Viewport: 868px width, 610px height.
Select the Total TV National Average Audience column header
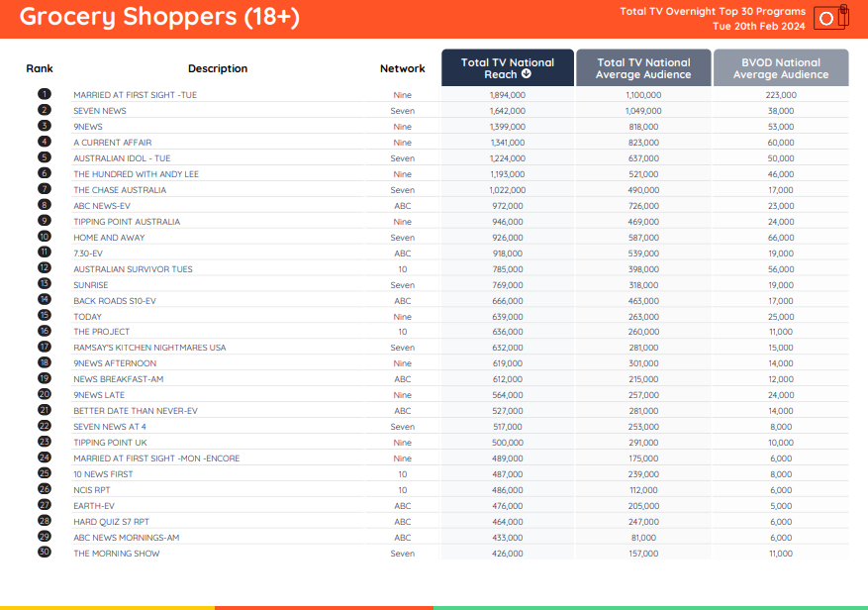[x=643, y=68]
